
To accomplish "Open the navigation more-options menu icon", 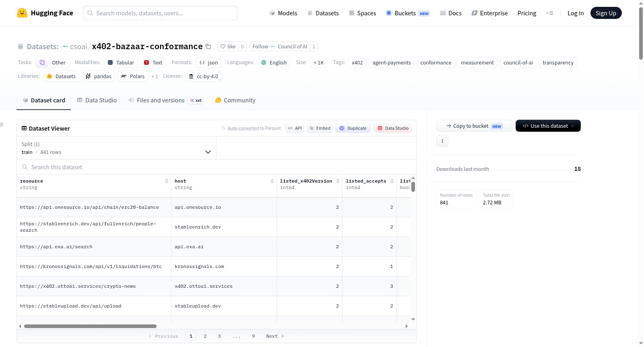I will (x=549, y=13).
